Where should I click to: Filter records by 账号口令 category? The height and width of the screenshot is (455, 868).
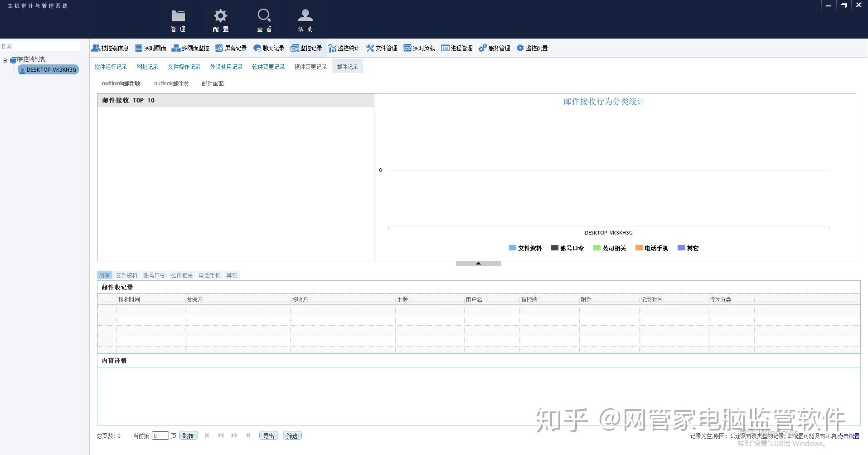pyautogui.click(x=154, y=275)
